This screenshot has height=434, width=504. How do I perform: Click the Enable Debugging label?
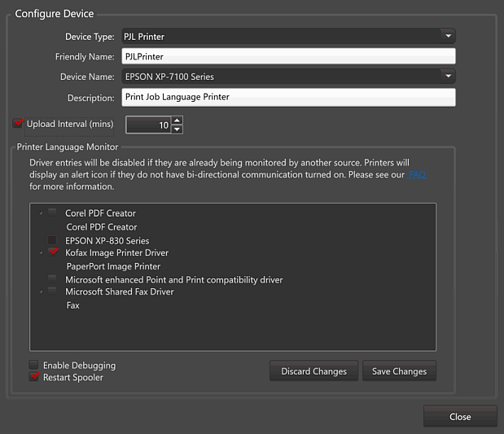(x=80, y=366)
